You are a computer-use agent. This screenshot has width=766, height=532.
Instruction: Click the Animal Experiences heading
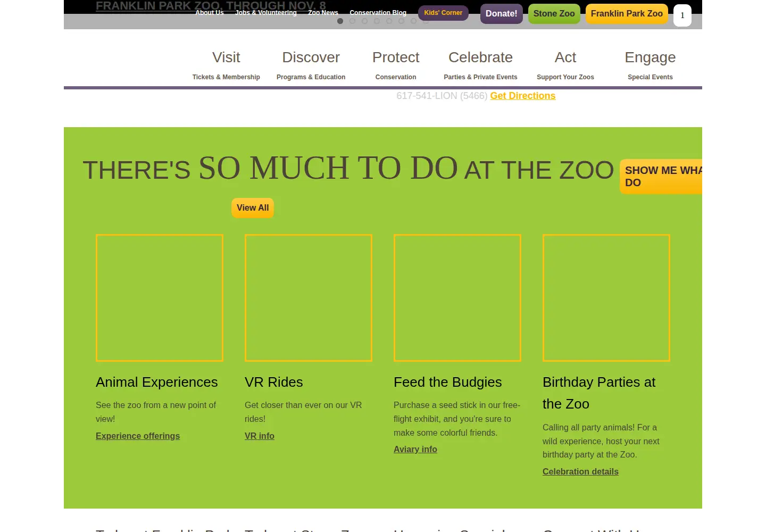coord(157,382)
